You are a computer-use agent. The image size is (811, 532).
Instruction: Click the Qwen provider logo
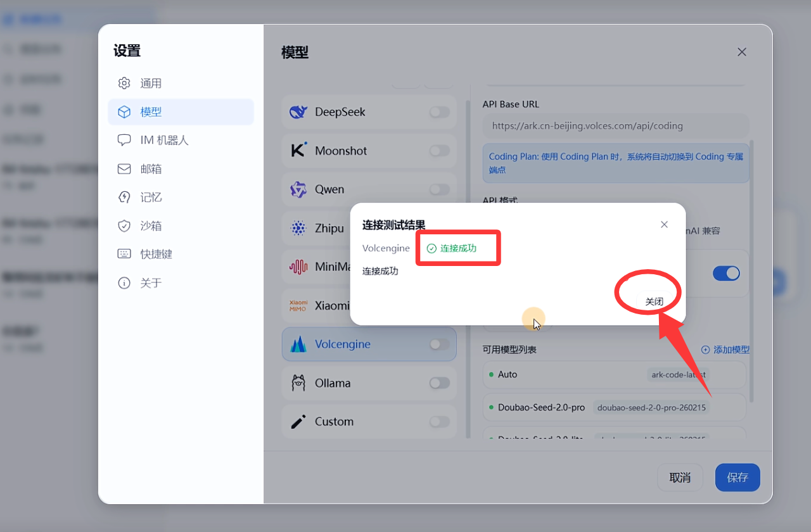tap(298, 189)
